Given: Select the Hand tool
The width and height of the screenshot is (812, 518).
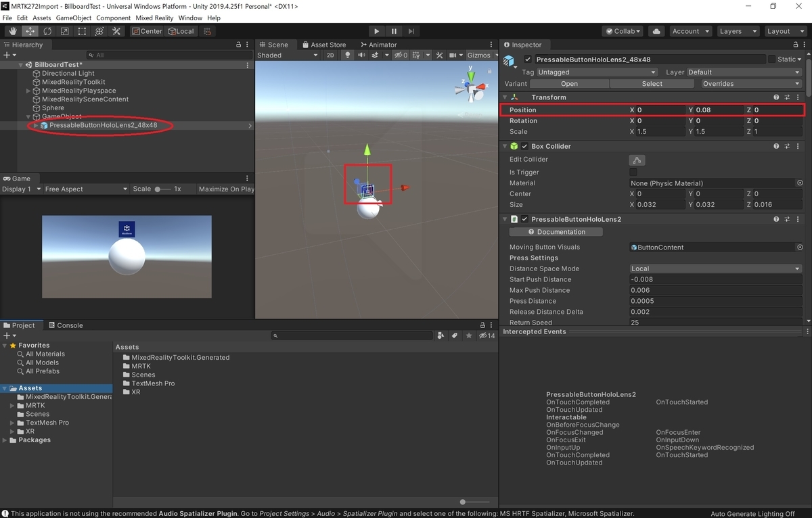Looking at the screenshot, I should tap(13, 31).
